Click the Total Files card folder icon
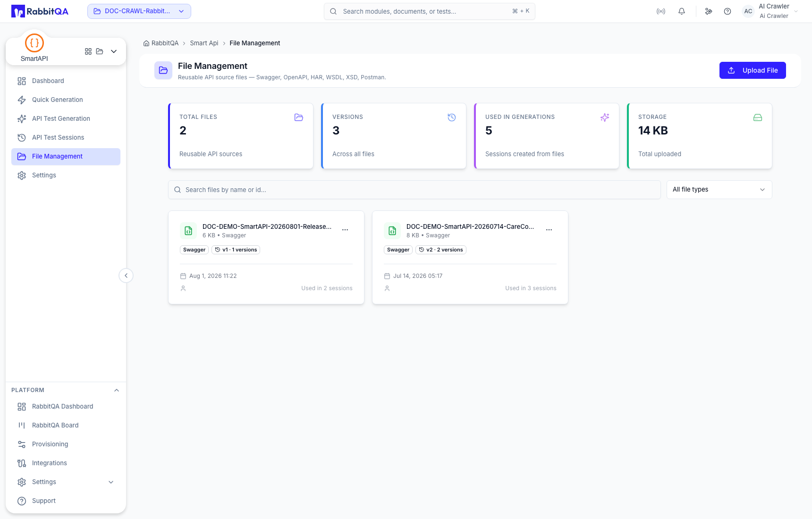The height and width of the screenshot is (519, 812). [x=299, y=117]
